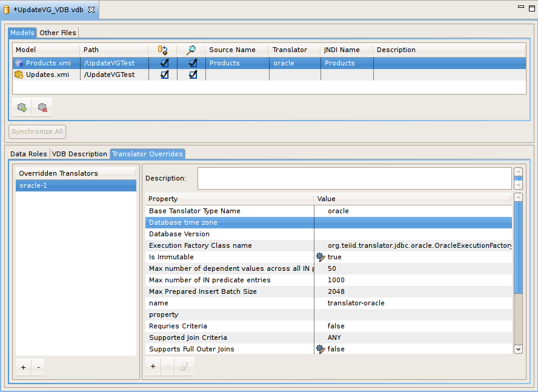538x392 pixels.
Task: Click the disabled remove property minus button
Action: pos(168,367)
